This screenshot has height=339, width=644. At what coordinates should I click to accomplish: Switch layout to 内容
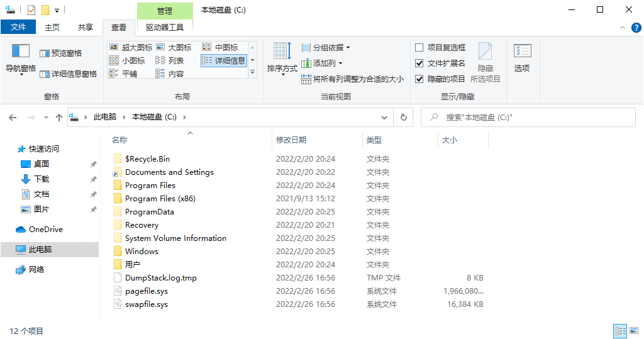click(170, 74)
